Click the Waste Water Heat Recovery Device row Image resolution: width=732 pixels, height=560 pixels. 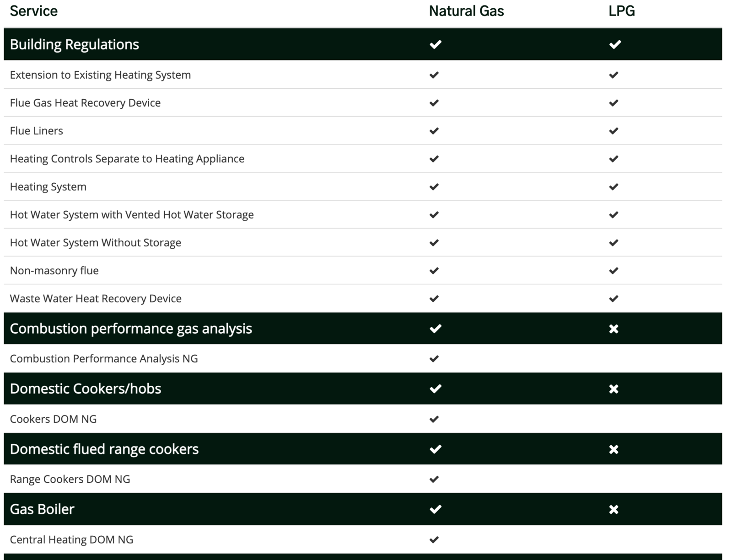96,299
